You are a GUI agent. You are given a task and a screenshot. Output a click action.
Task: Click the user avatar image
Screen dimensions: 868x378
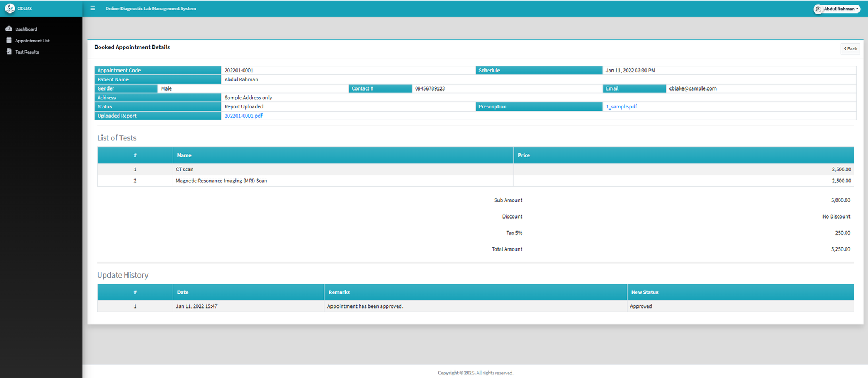[x=818, y=9]
